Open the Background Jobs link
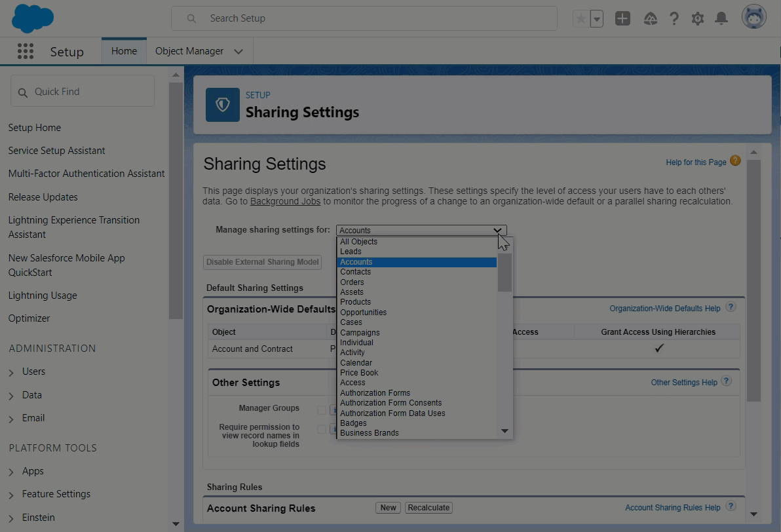 pos(285,202)
